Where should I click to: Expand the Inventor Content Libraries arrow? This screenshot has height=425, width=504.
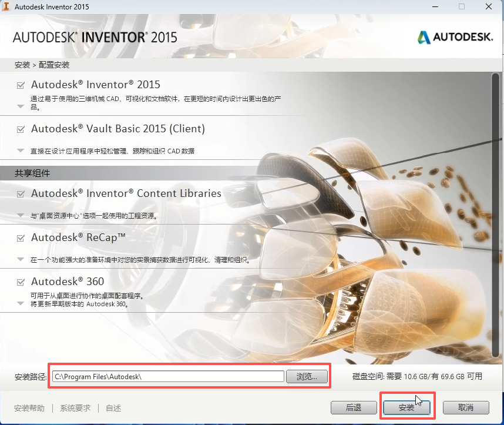coord(21,215)
